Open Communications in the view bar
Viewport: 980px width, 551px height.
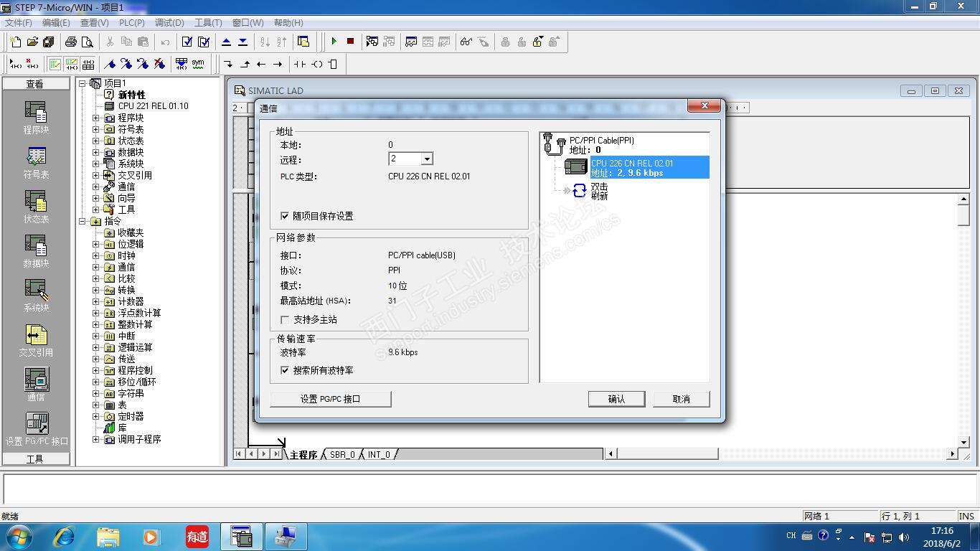36,385
